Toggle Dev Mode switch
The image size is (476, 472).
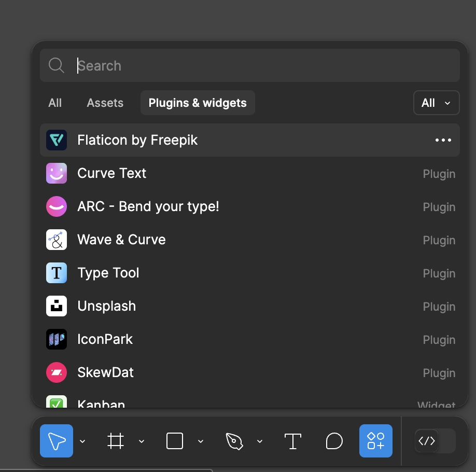[x=435, y=441]
